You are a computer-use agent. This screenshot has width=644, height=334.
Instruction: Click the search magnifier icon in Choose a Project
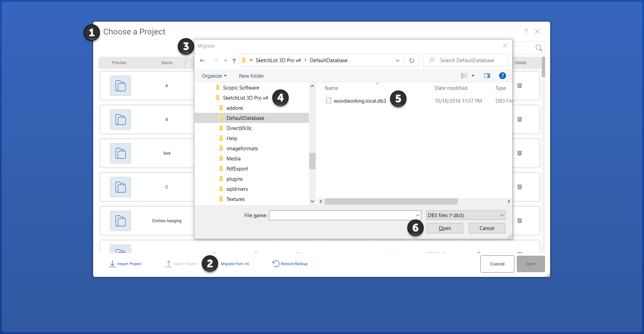[x=539, y=48]
